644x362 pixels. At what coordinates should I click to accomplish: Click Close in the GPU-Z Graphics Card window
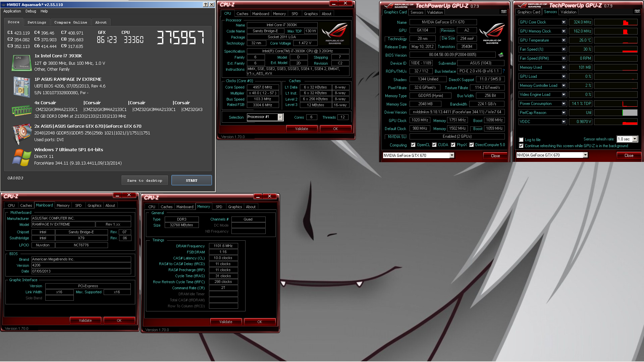[x=495, y=156]
